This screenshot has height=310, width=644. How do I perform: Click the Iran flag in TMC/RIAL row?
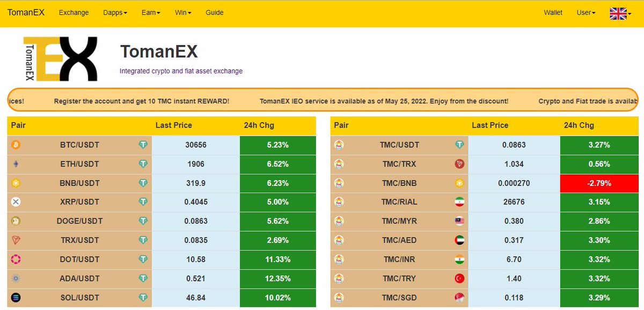(459, 202)
